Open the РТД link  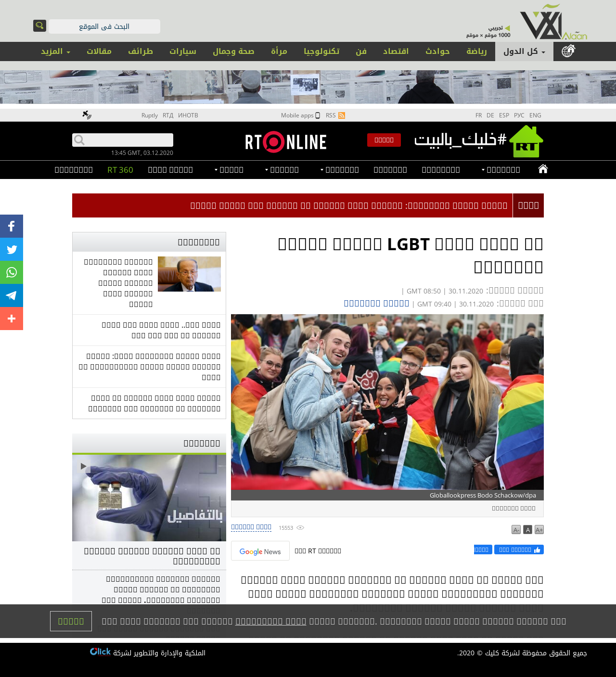click(168, 115)
